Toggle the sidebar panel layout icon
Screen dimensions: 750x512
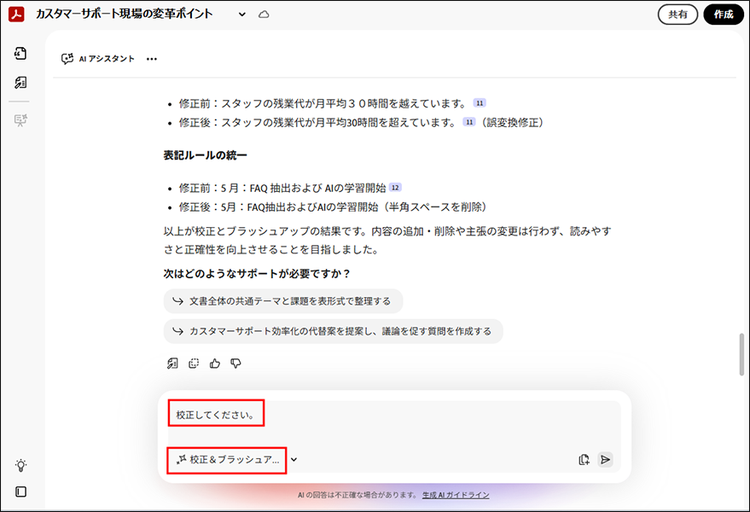(x=21, y=491)
